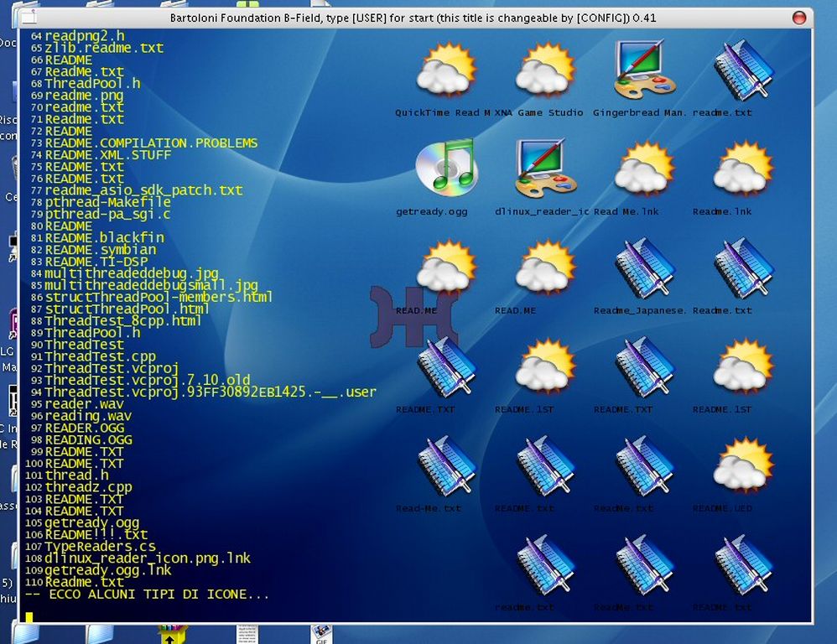Select multithreadeddebug.jpg in the listing

click(x=133, y=273)
